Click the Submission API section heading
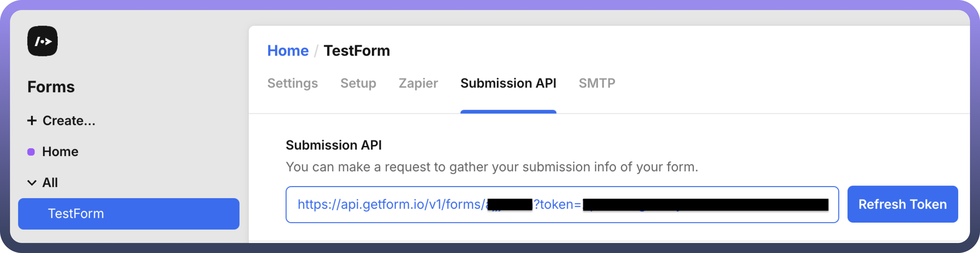This screenshot has width=980, height=253. (x=333, y=145)
